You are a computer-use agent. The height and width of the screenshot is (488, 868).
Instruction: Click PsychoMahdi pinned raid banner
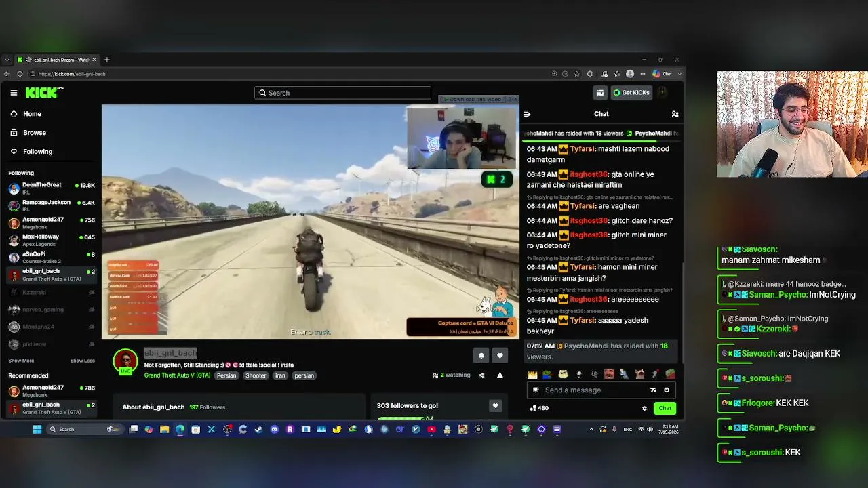click(x=601, y=134)
